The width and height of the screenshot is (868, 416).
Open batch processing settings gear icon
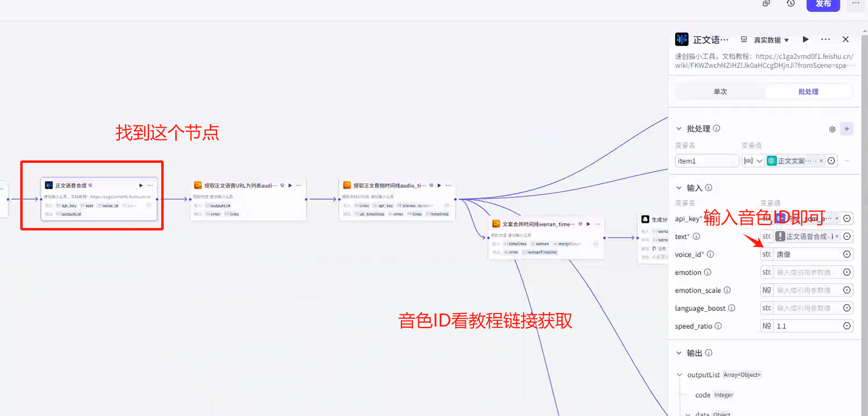832,129
